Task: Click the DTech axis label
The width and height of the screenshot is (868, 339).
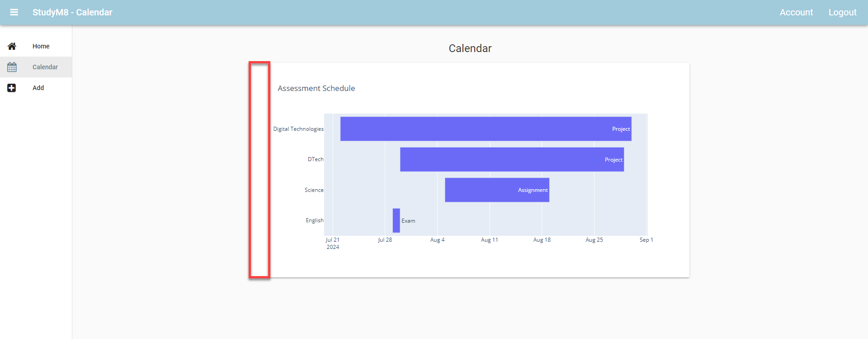Action: (x=316, y=159)
